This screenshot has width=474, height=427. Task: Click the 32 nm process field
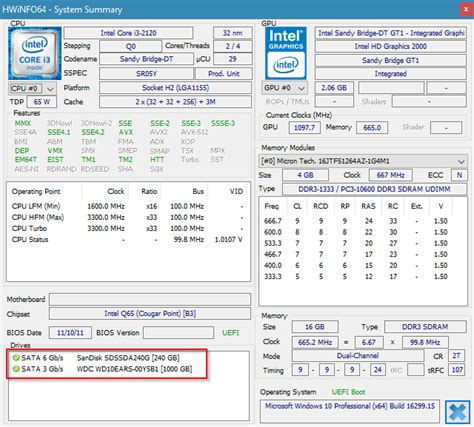click(233, 33)
